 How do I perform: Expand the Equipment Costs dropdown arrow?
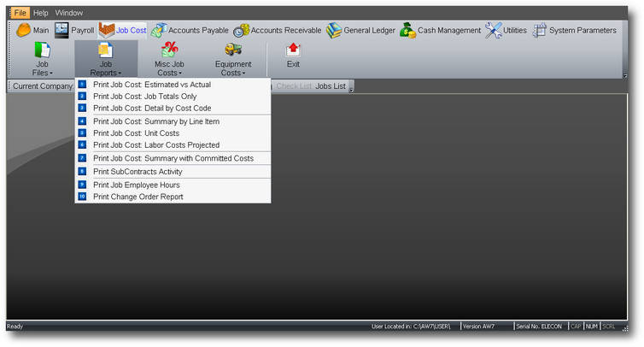(x=243, y=74)
